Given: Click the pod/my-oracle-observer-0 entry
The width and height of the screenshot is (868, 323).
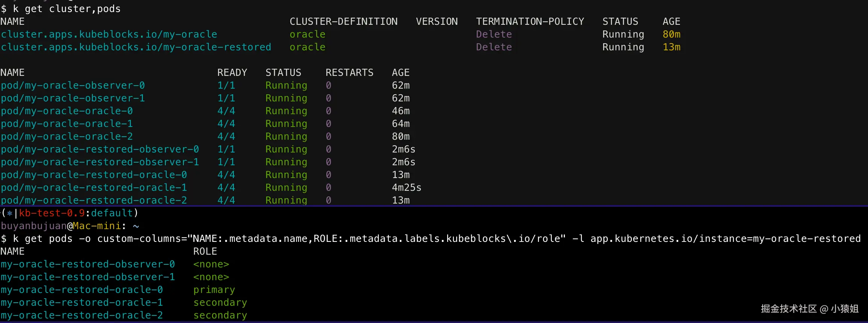Looking at the screenshot, I should pos(73,86).
